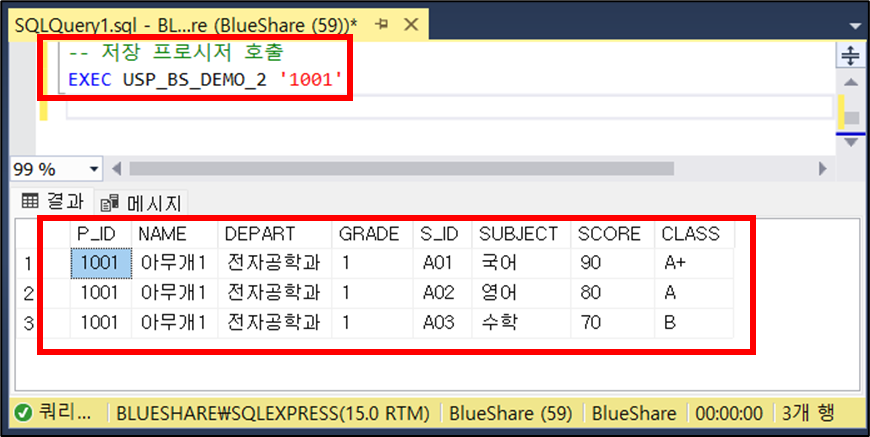Click horizontal scrollbar left arrow
Image resolution: width=870 pixels, height=437 pixels.
[x=116, y=169]
